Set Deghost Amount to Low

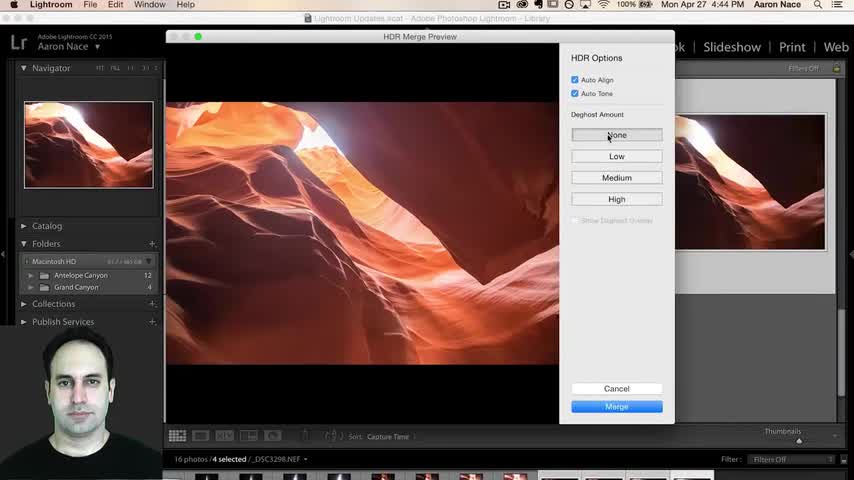[617, 156]
